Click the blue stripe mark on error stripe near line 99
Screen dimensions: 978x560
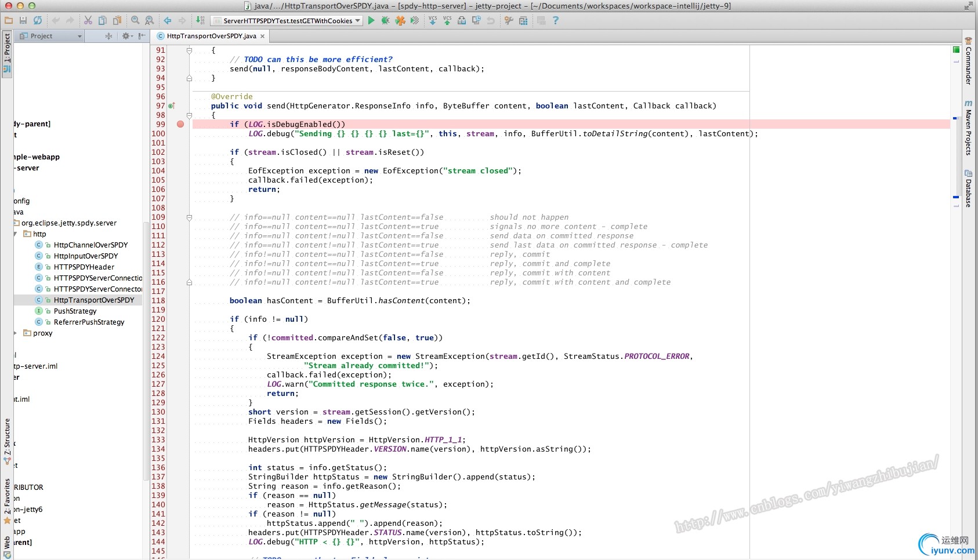955,118
